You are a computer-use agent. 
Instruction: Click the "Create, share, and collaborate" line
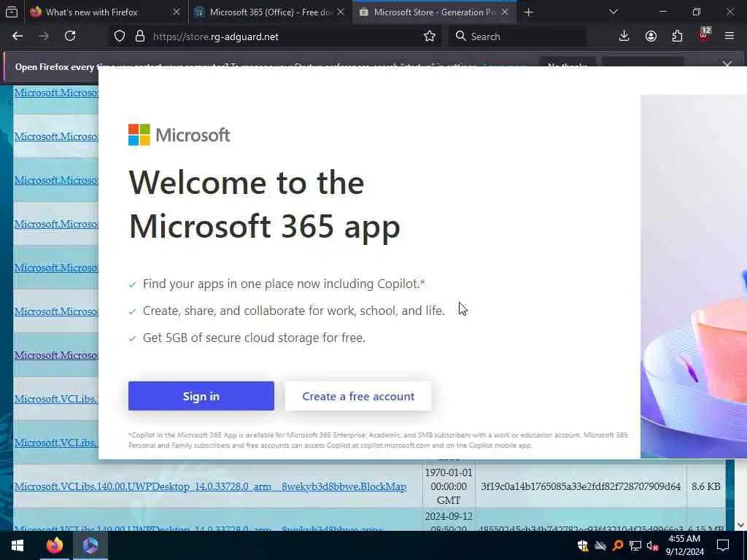[x=293, y=311]
